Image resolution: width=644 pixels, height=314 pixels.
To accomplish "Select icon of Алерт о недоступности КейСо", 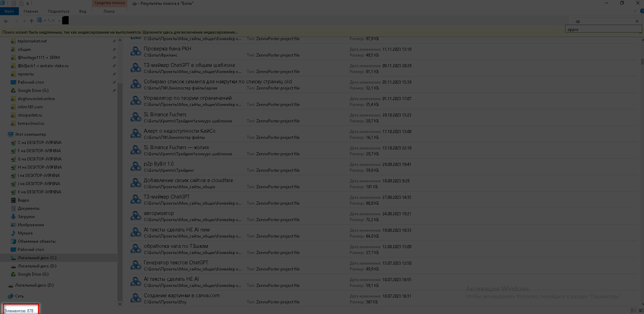I will (136, 134).
